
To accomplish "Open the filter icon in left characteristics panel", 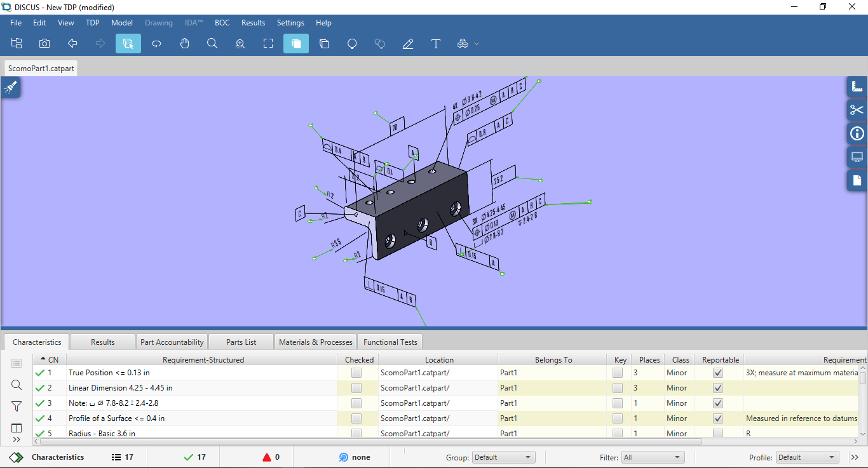I will pyautogui.click(x=17, y=406).
